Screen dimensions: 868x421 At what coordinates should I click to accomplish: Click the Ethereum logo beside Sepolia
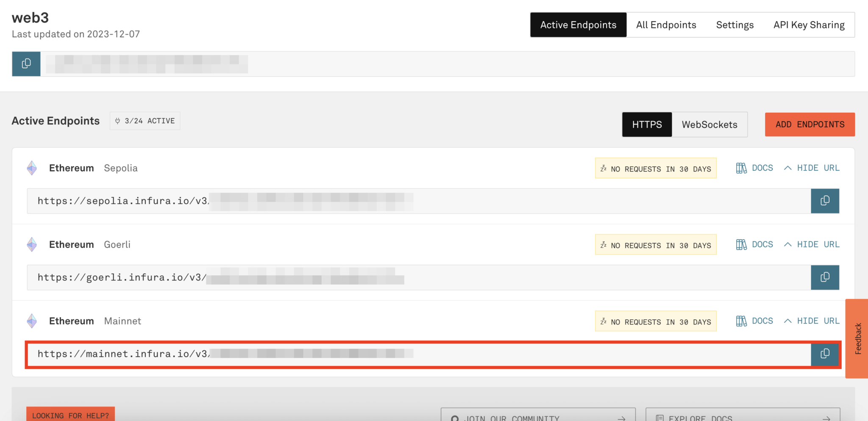32,168
